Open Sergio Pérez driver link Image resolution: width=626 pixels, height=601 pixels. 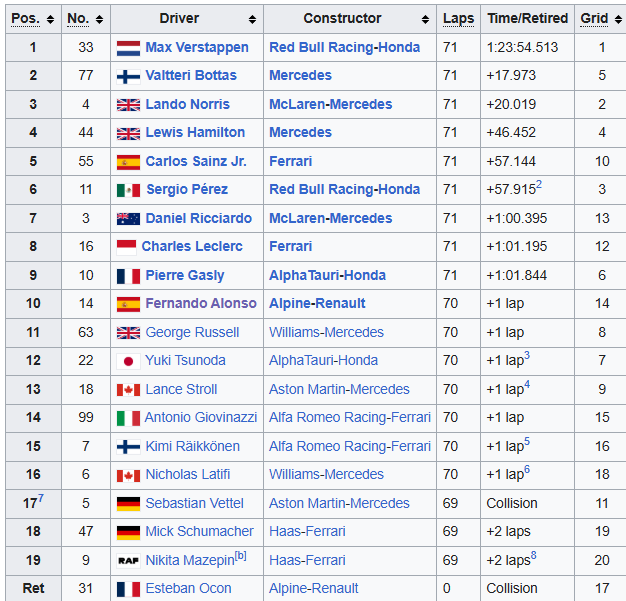pos(187,189)
